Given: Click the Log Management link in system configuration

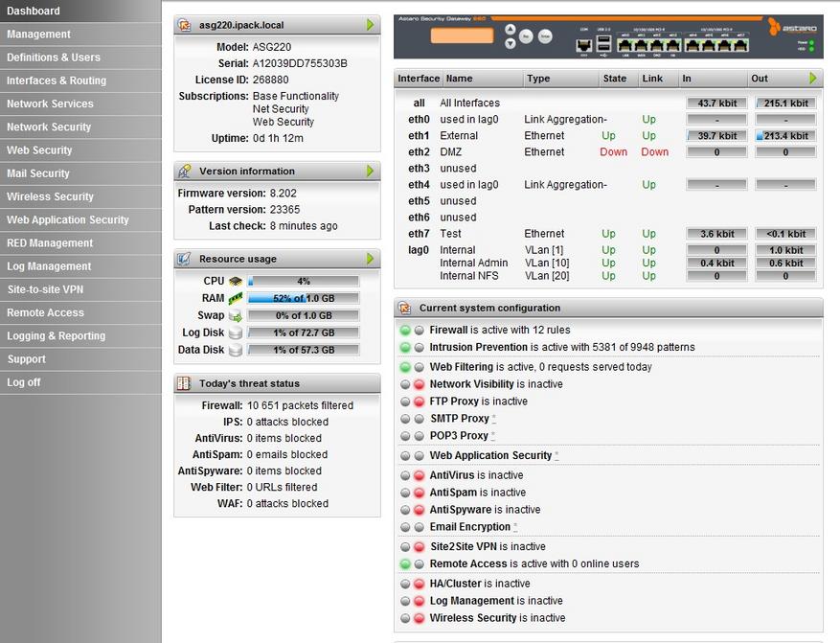Looking at the screenshot, I should [x=472, y=601].
